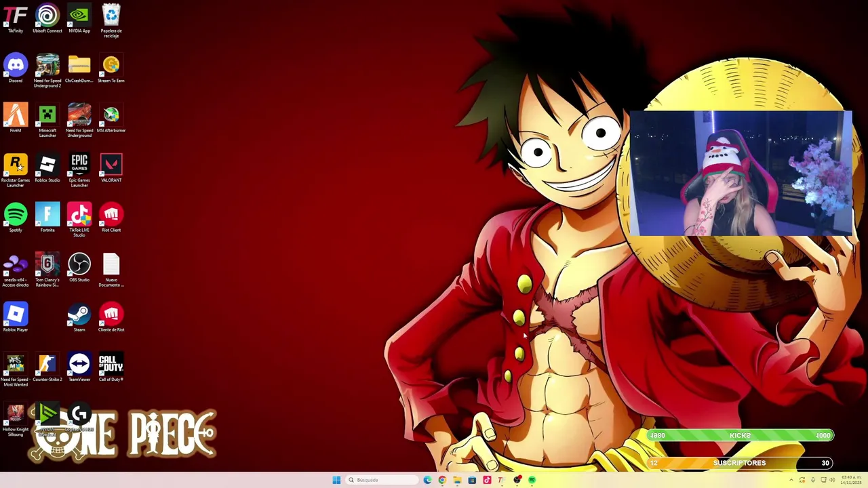Open the Cliente de Riot desktop icon
The height and width of the screenshot is (488, 868).
(x=111, y=317)
